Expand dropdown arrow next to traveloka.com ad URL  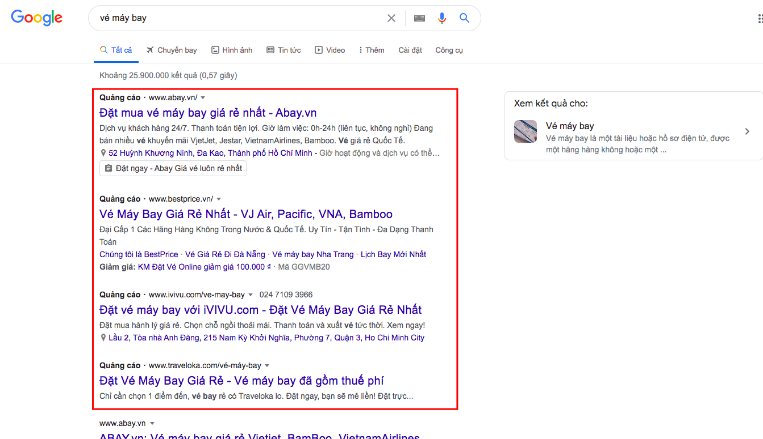pos(267,366)
